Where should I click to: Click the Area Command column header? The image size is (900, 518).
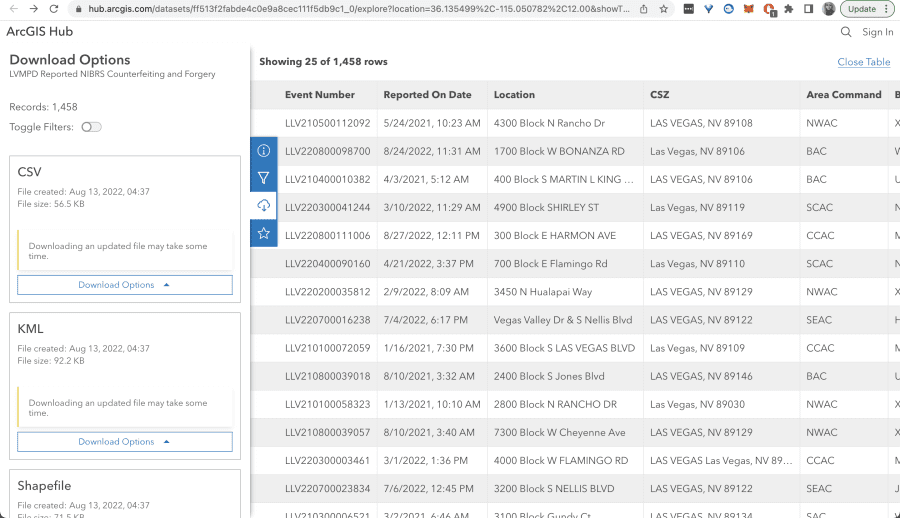[843, 95]
